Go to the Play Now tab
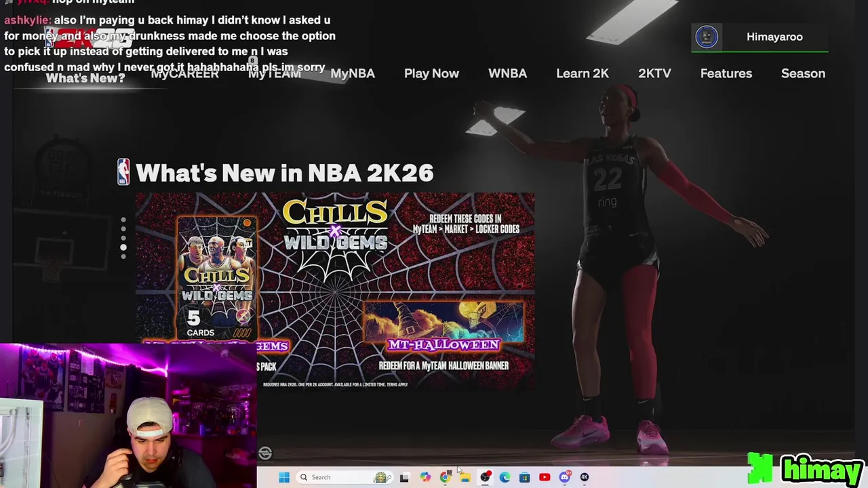This screenshot has height=488, width=868. 431,73
